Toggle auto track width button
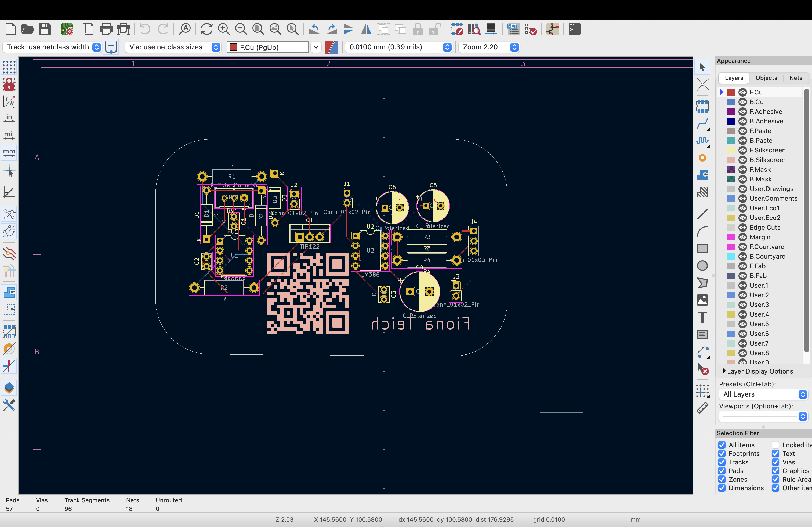The image size is (812, 527). pyautogui.click(x=111, y=47)
